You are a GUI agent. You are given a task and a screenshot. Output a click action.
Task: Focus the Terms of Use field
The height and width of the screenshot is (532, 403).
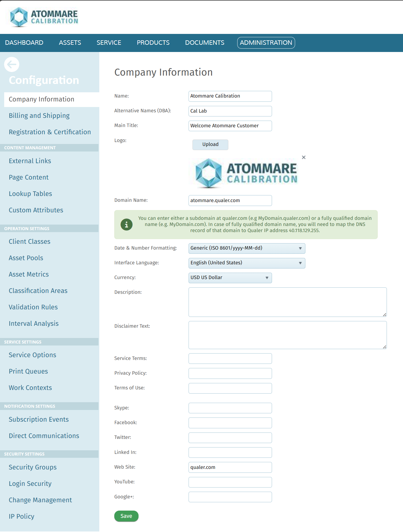click(x=230, y=388)
